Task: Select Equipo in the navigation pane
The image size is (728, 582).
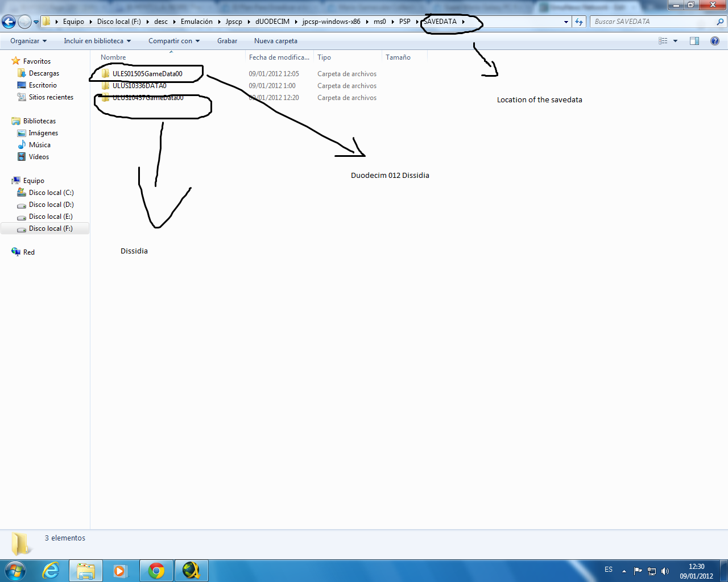Action: click(34, 181)
